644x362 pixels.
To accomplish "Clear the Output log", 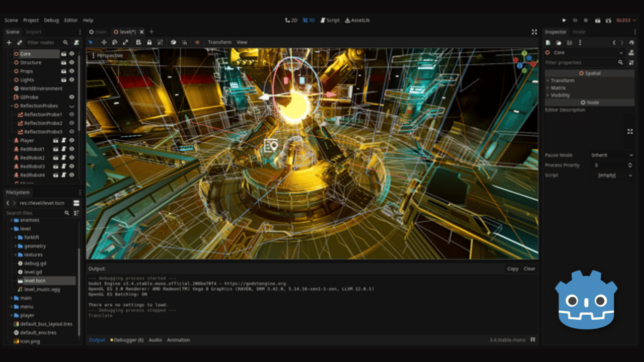I will 529,268.
